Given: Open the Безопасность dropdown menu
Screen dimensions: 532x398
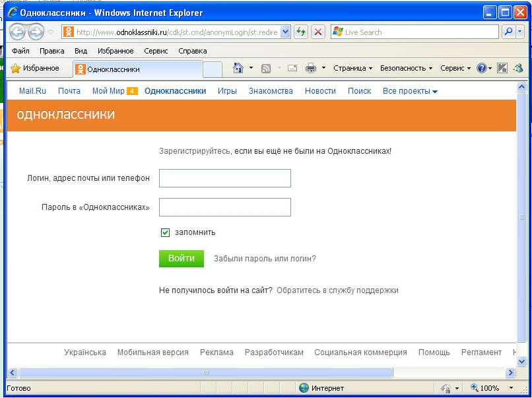Looking at the screenshot, I should (406, 68).
